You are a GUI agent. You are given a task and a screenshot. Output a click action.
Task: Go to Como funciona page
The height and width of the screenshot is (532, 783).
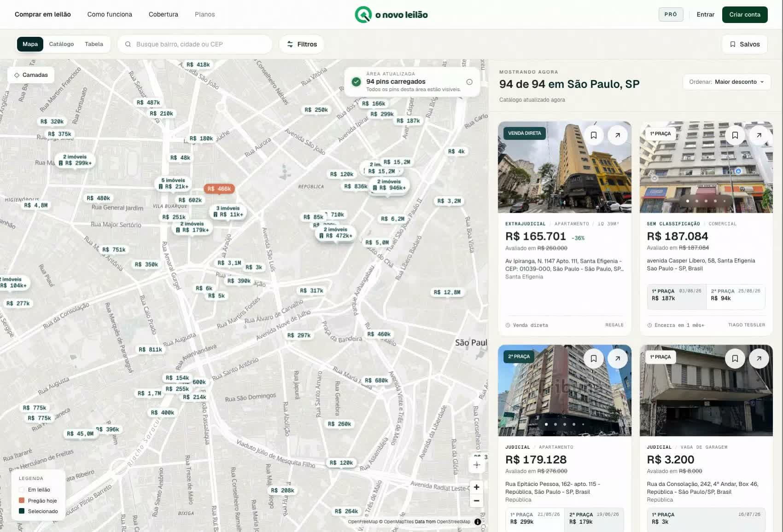110,14
